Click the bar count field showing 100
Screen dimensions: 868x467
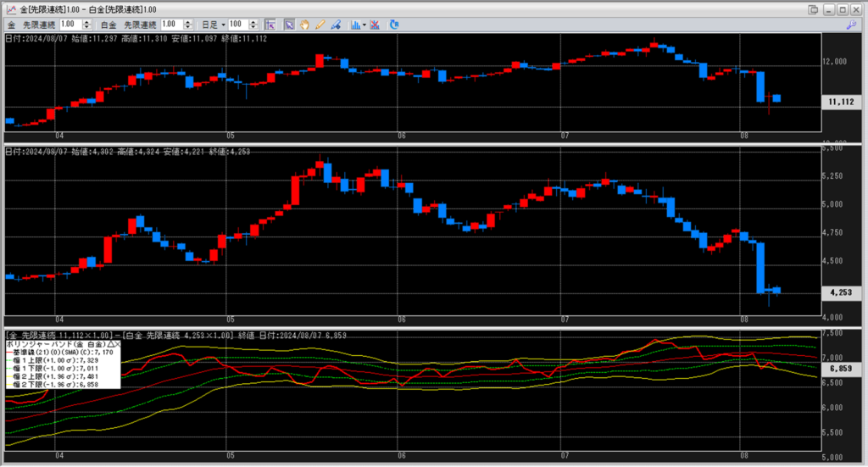236,25
